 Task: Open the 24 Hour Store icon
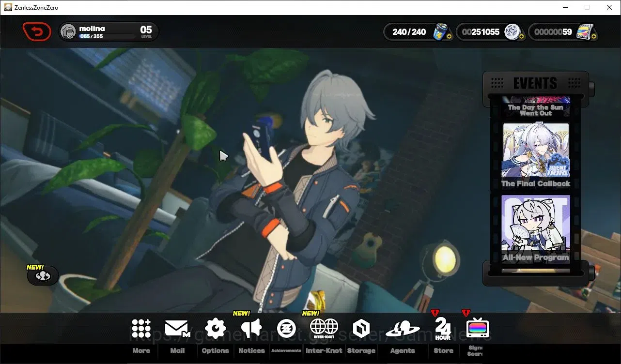pos(443,329)
